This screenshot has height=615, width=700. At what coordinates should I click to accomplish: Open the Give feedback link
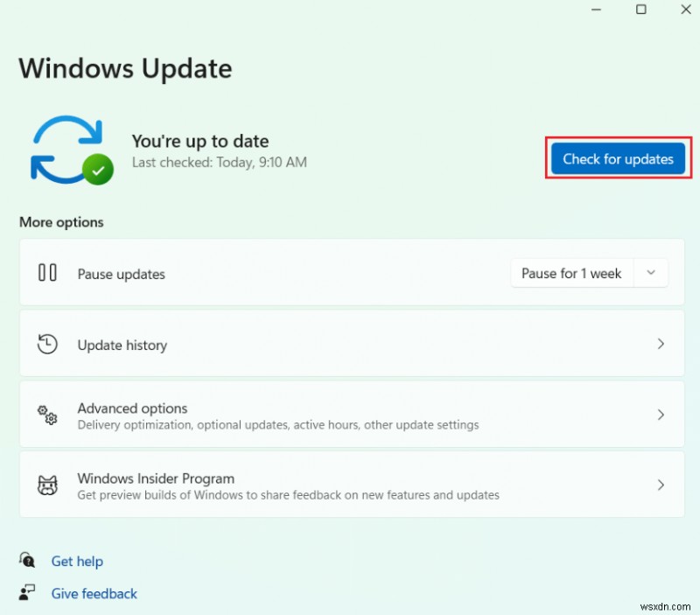[94, 592]
